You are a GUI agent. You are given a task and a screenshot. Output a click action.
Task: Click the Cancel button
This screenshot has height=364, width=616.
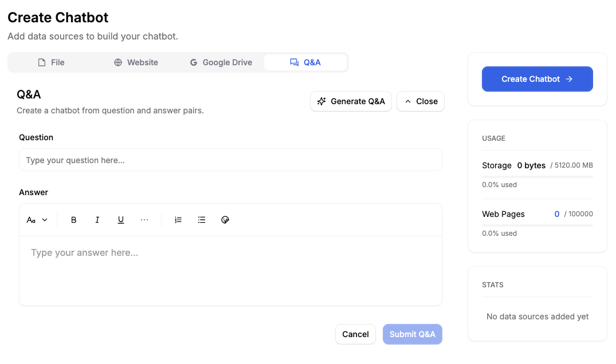(x=355, y=334)
